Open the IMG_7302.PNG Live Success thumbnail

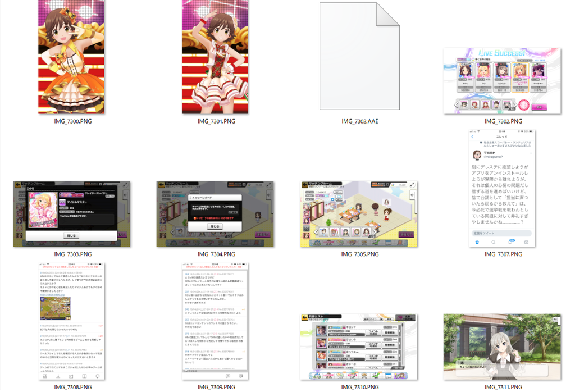click(502, 81)
